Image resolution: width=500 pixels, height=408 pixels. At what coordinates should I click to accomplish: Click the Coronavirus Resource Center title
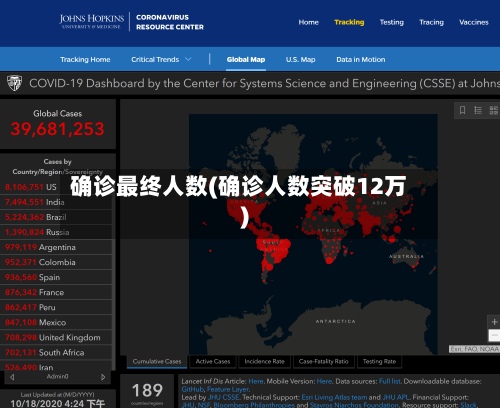click(170, 22)
